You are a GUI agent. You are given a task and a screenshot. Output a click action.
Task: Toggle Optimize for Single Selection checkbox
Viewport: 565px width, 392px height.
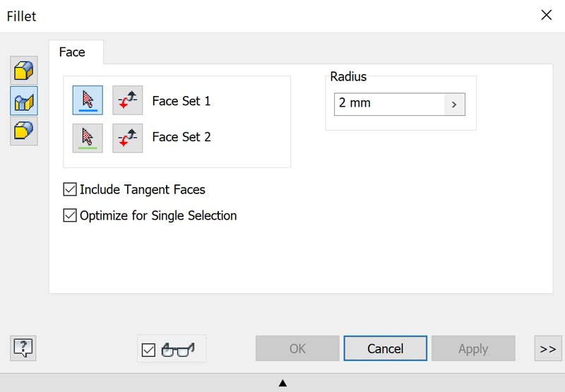70,215
